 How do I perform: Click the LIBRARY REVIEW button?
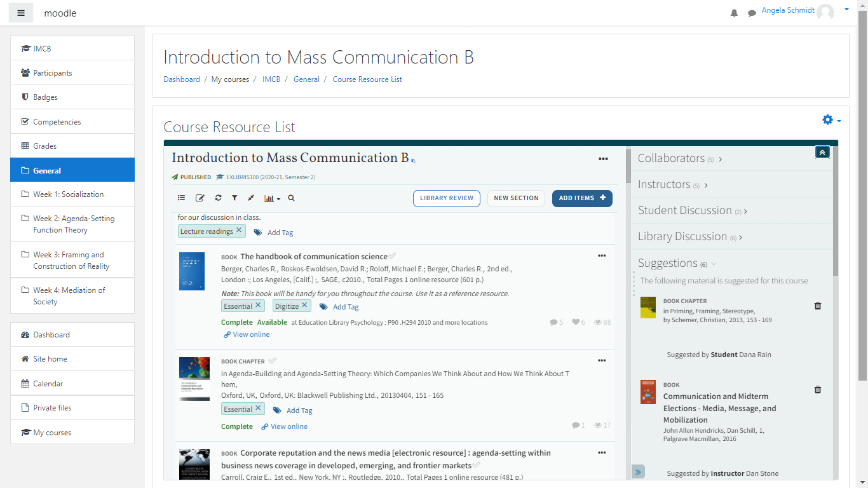point(446,198)
